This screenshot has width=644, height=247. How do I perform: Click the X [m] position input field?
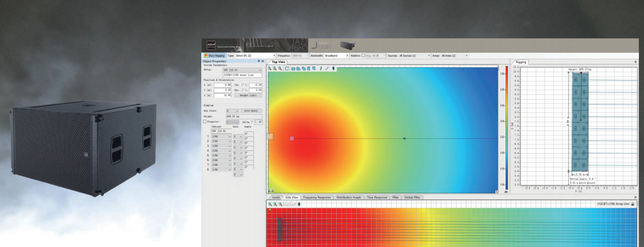pos(222,85)
